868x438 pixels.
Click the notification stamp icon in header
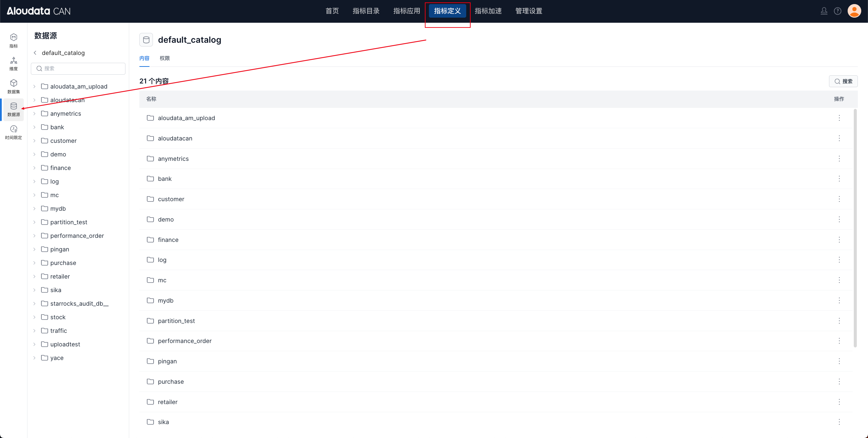pyautogui.click(x=824, y=11)
